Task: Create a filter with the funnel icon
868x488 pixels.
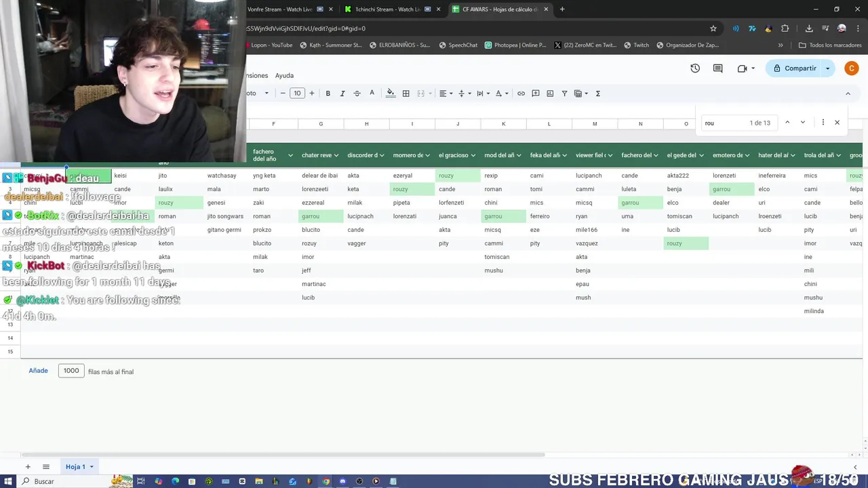Action: [564, 94]
